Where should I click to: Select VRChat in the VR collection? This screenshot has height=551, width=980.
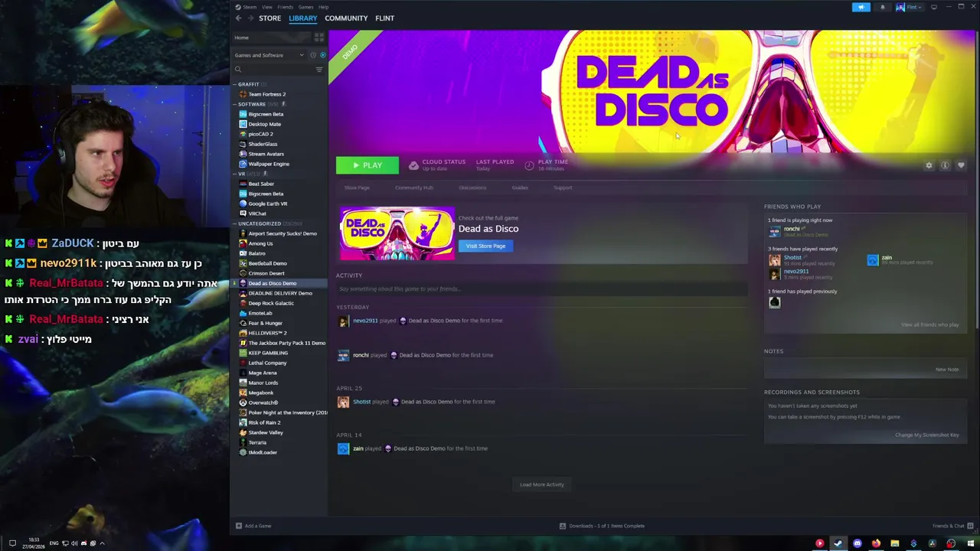(257, 214)
